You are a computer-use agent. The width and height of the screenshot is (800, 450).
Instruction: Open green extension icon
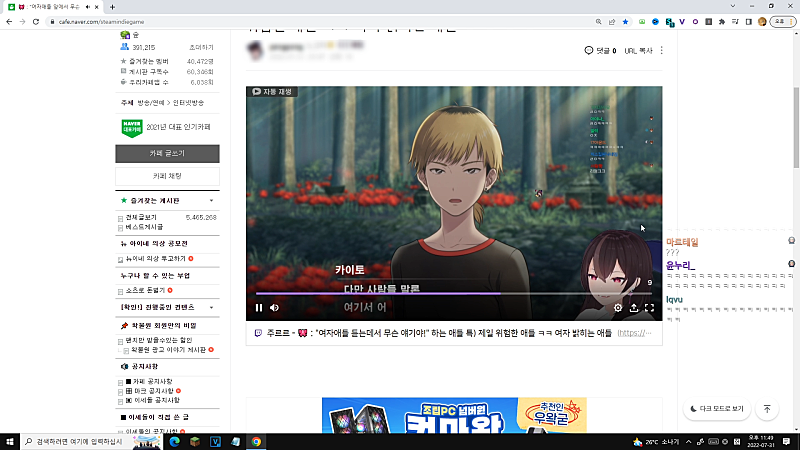coord(642,22)
